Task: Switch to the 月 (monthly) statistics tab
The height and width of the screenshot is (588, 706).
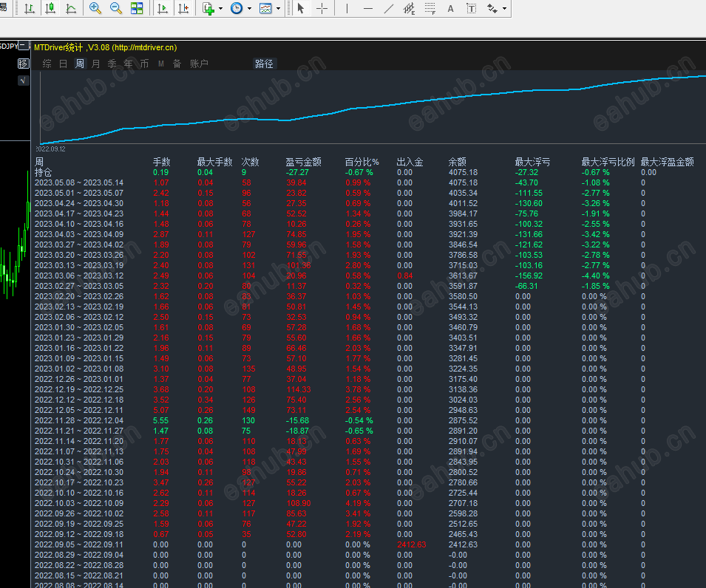Action: [x=95, y=64]
